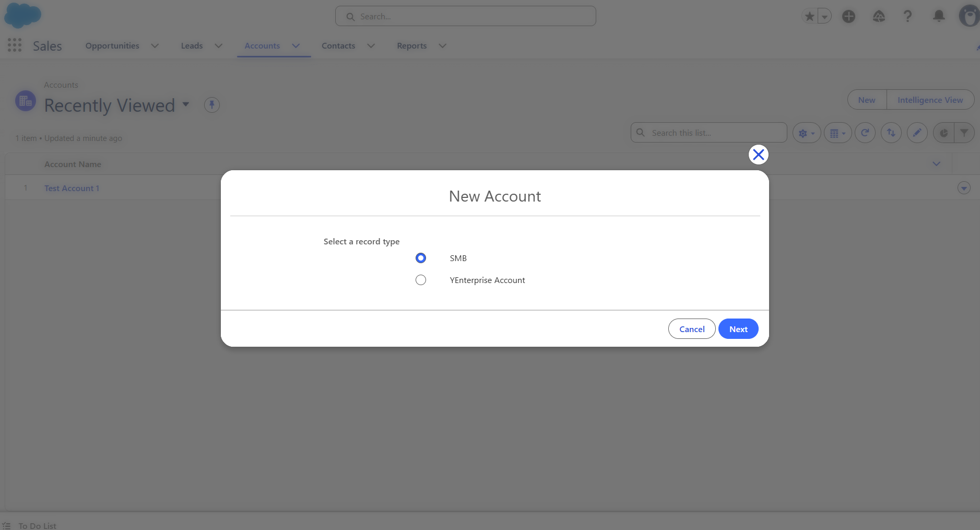Open the Account Name column header

tap(73, 164)
